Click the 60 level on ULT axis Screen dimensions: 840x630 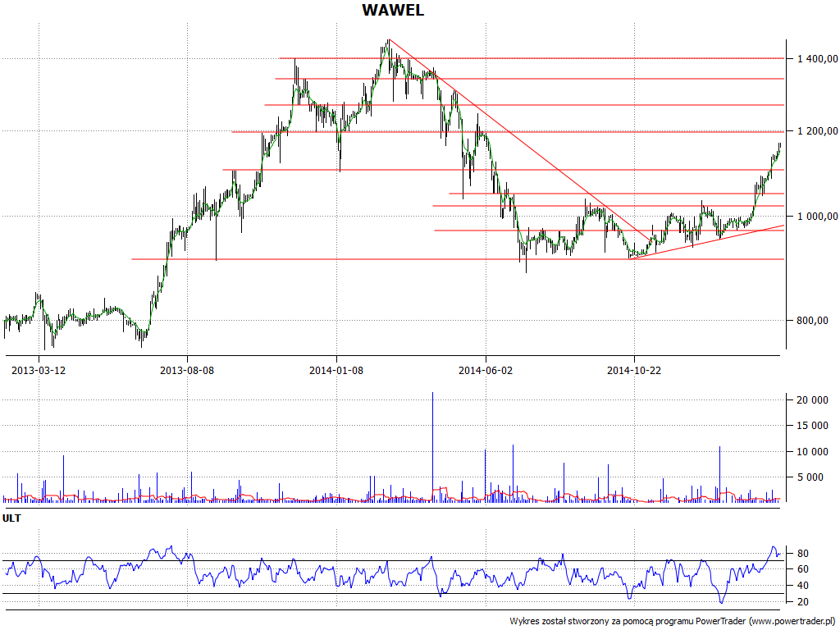coord(802,569)
